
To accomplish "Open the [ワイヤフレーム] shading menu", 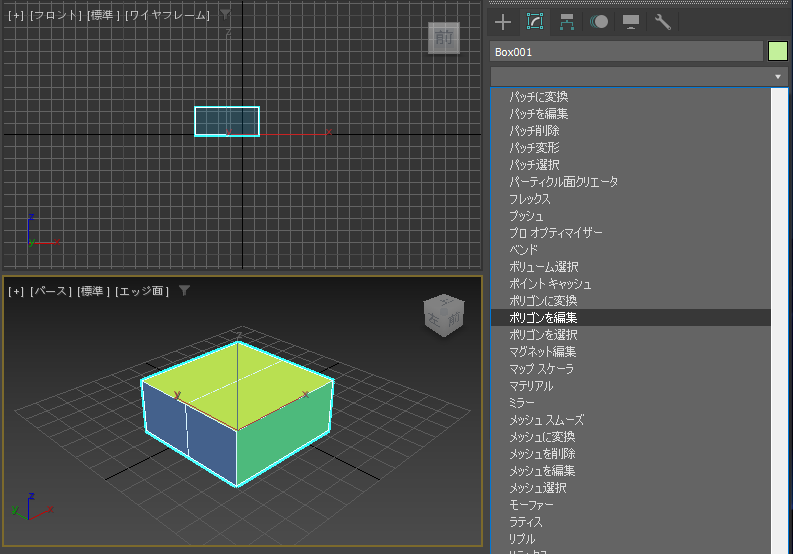I will 167,15.
